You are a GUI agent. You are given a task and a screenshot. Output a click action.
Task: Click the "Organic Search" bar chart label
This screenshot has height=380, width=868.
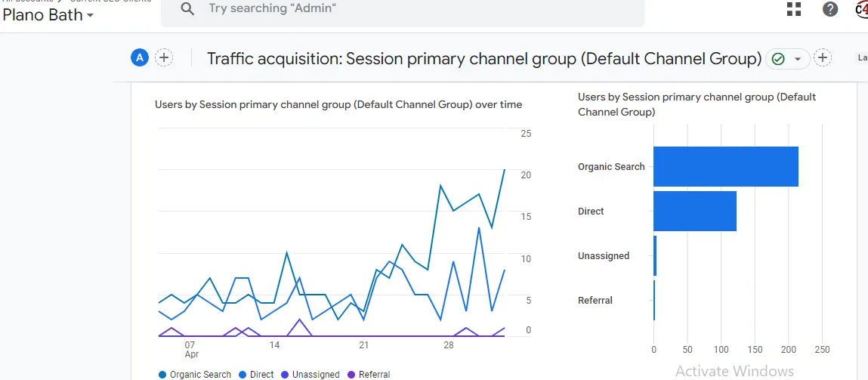(x=611, y=167)
